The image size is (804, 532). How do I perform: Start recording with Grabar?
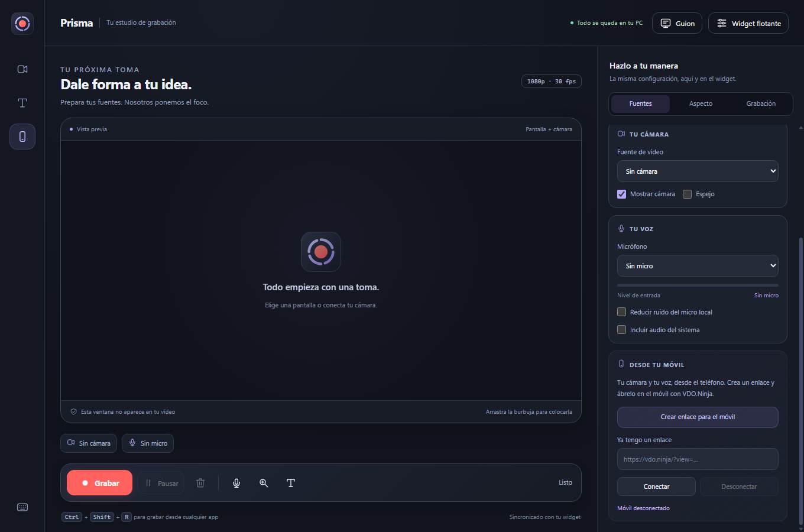click(99, 483)
